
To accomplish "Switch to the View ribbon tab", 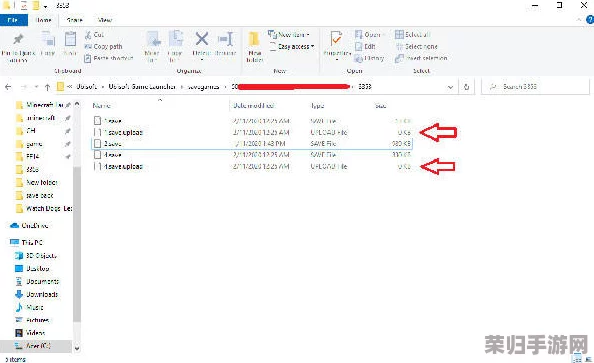I will pos(105,20).
